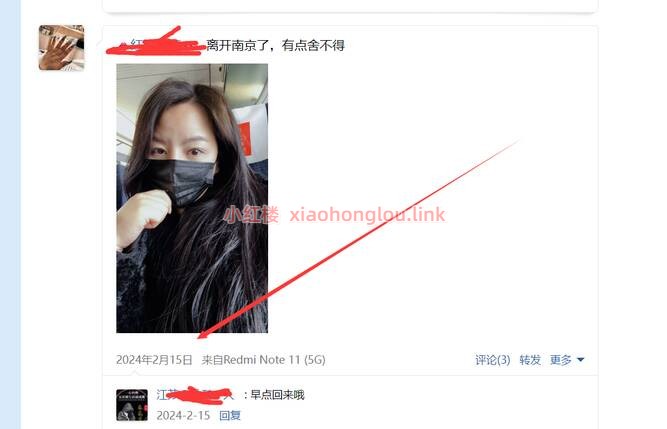Image resolution: width=667 pixels, height=429 pixels.
Task: Open the 评论(3) comments section
Action: click(493, 360)
